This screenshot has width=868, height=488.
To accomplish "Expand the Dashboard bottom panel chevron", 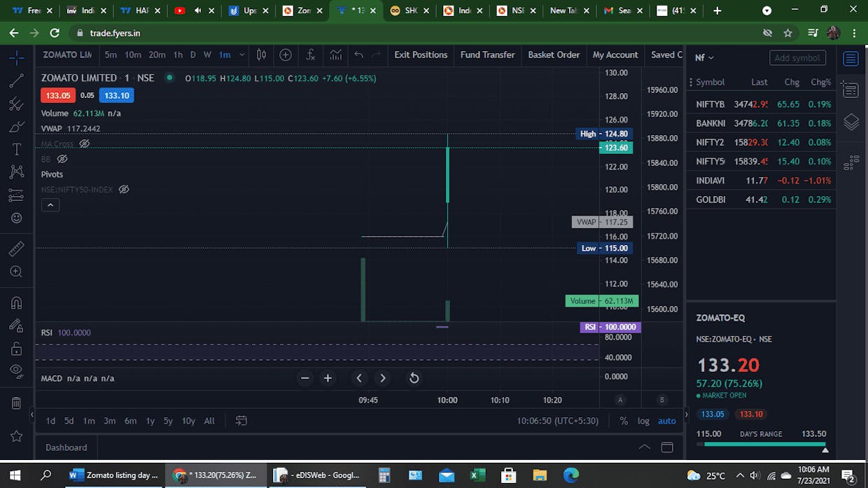I will tap(645, 447).
